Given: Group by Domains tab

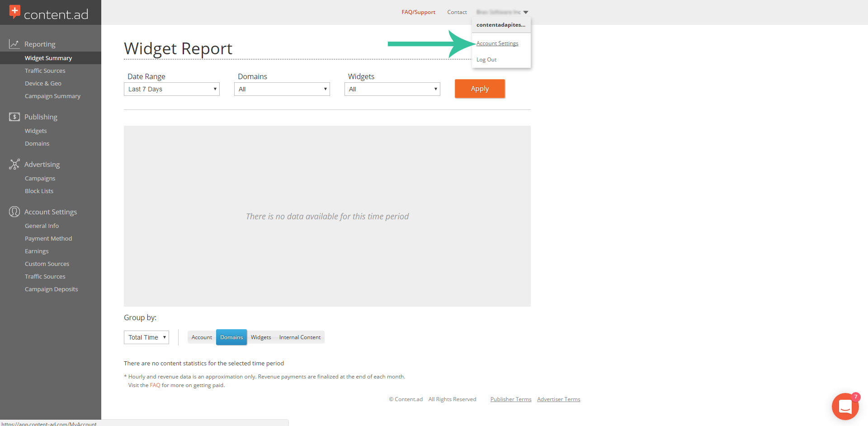Looking at the screenshot, I should 231,337.
